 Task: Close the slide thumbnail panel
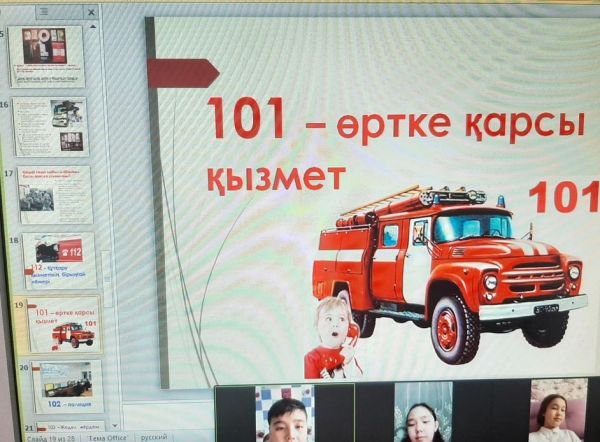(90, 13)
